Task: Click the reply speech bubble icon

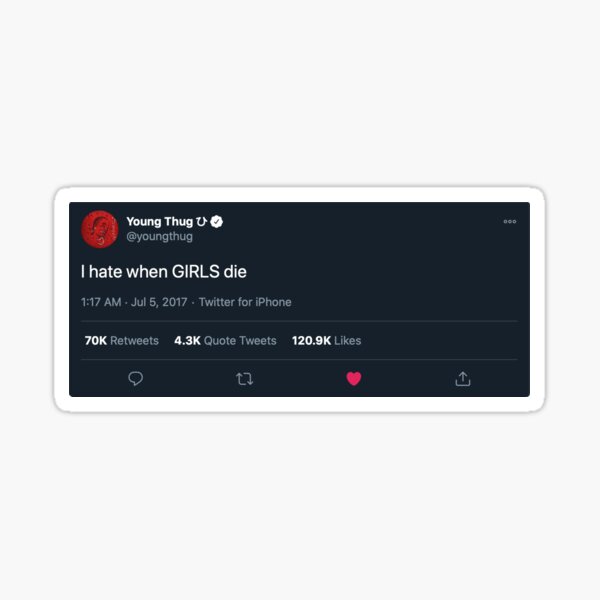Action: (x=135, y=378)
